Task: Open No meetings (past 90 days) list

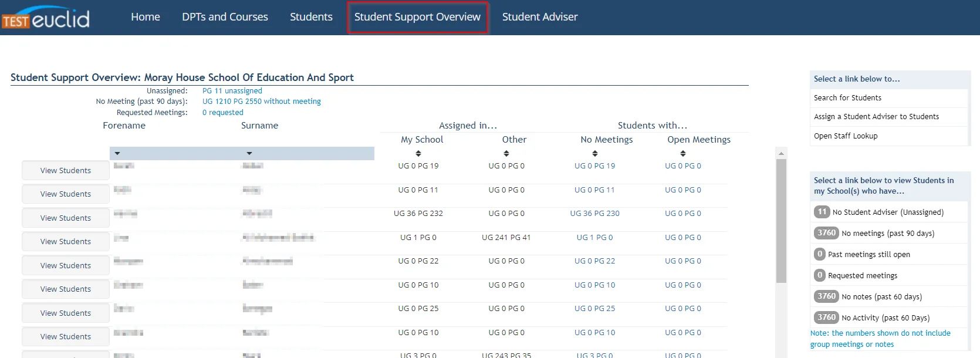Action: (x=888, y=234)
